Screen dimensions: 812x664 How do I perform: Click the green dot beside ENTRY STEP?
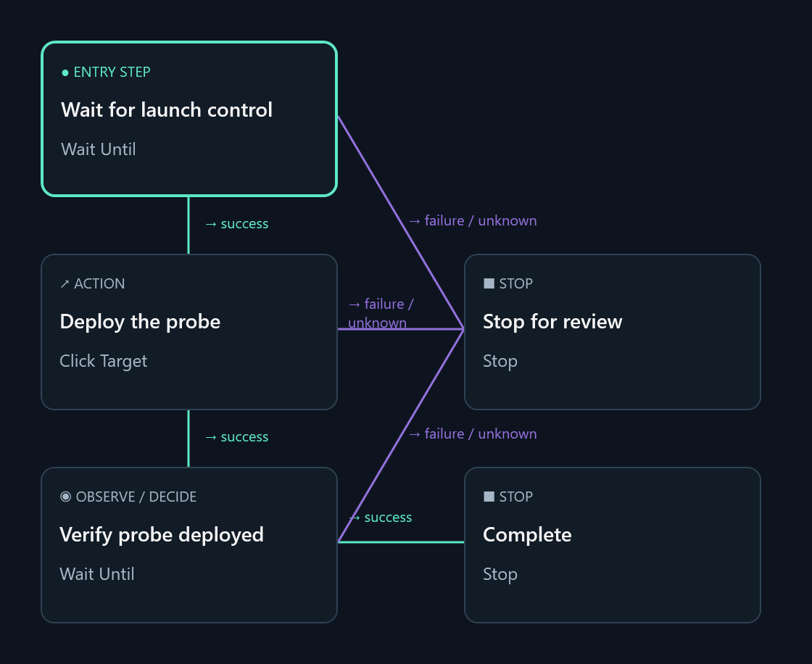(65, 72)
